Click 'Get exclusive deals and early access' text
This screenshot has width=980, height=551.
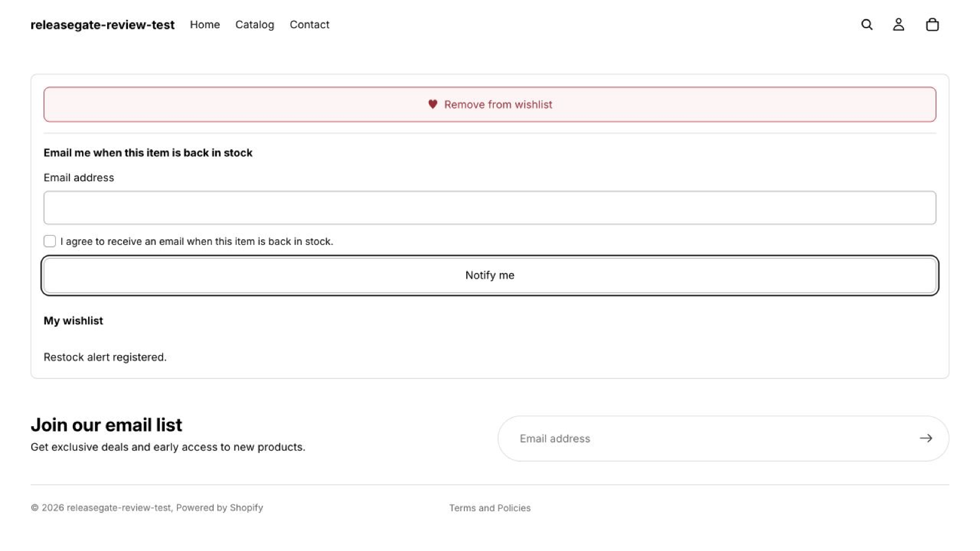tap(168, 447)
